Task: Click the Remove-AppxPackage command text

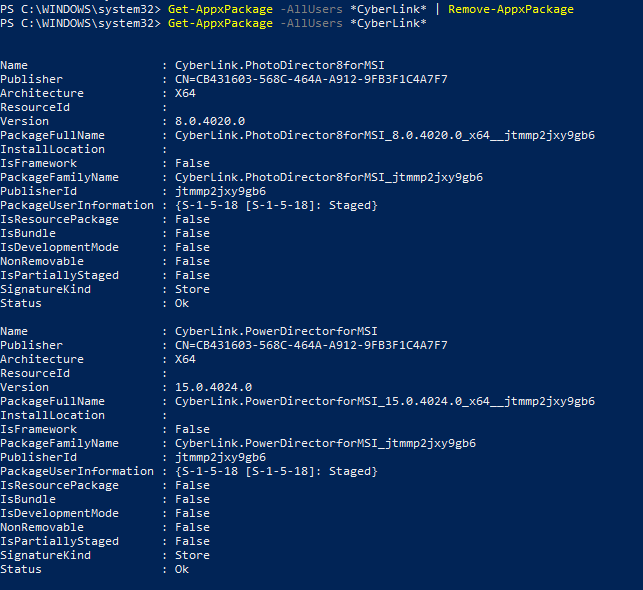Action: (511, 9)
